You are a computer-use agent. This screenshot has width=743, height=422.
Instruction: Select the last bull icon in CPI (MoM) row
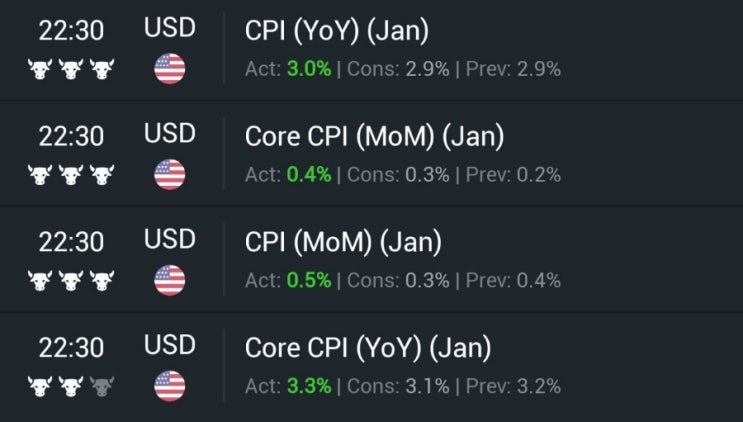(102, 280)
